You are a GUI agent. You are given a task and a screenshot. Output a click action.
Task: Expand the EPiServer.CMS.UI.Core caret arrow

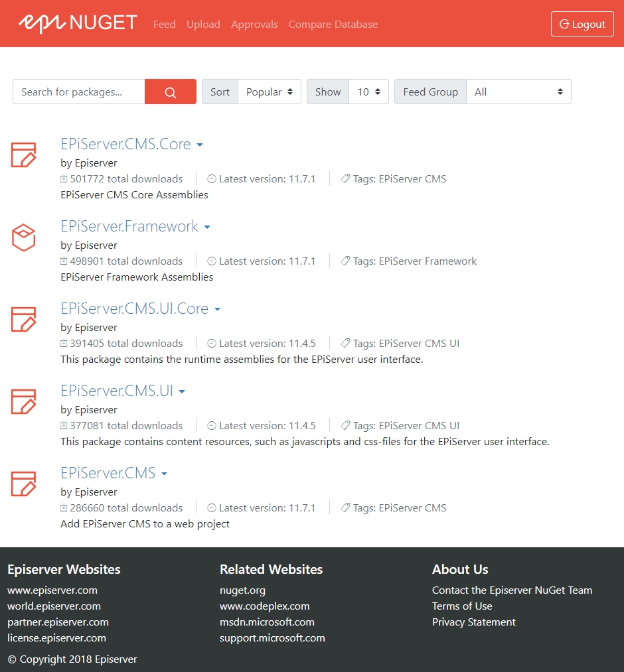[x=217, y=310]
